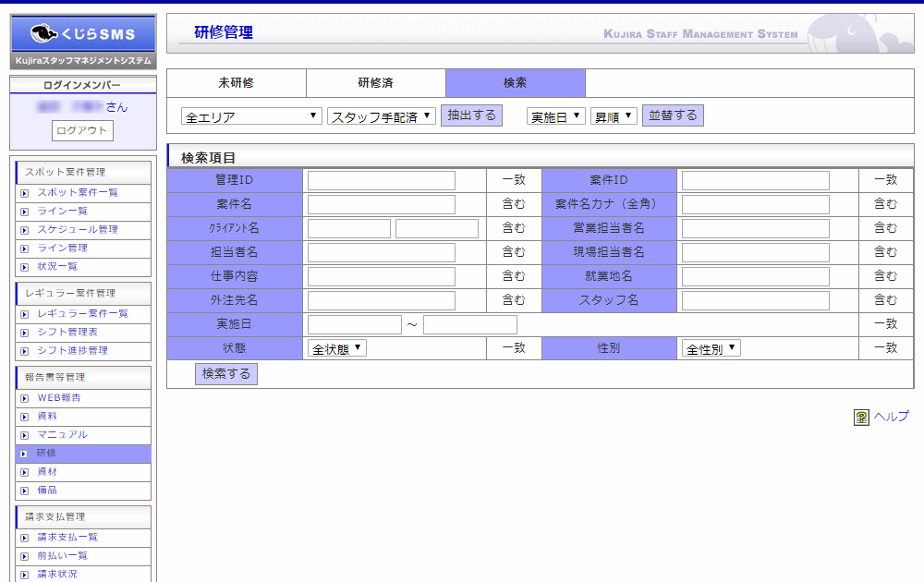The width and height of the screenshot is (924, 582).
Task: Focus the 営業担当者名 input field
Action: (756, 228)
